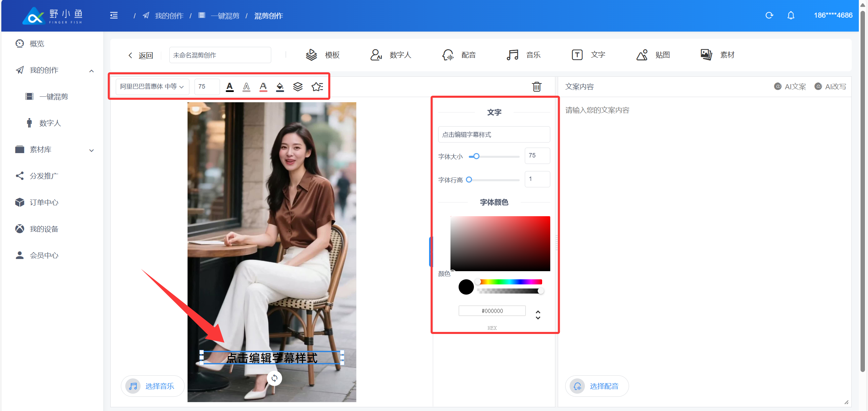The height and width of the screenshot is (411, 868).
Task: Click the font color A icon
Action: (230, 87)
